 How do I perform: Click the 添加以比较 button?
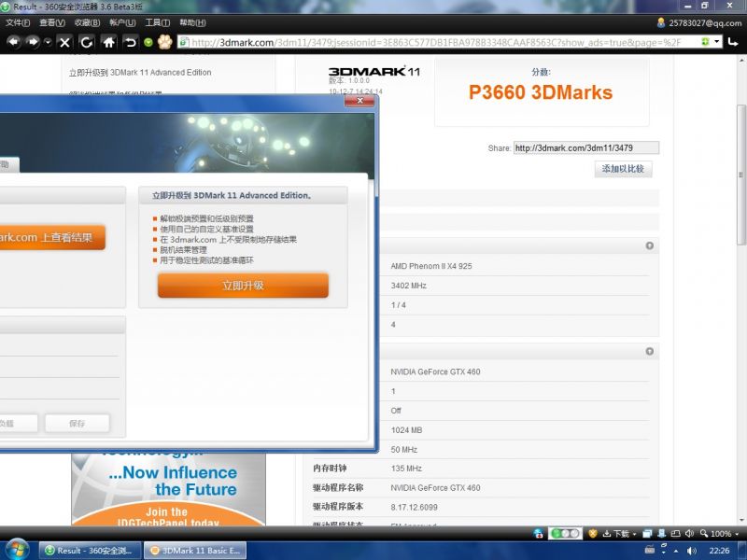623,169
